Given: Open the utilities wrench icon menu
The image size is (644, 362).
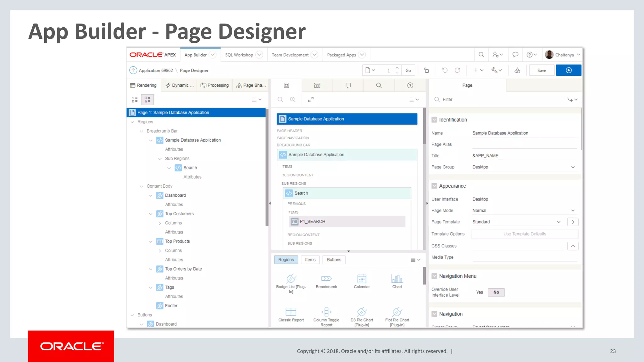Looking at the screenshot, I should [497, 70].
